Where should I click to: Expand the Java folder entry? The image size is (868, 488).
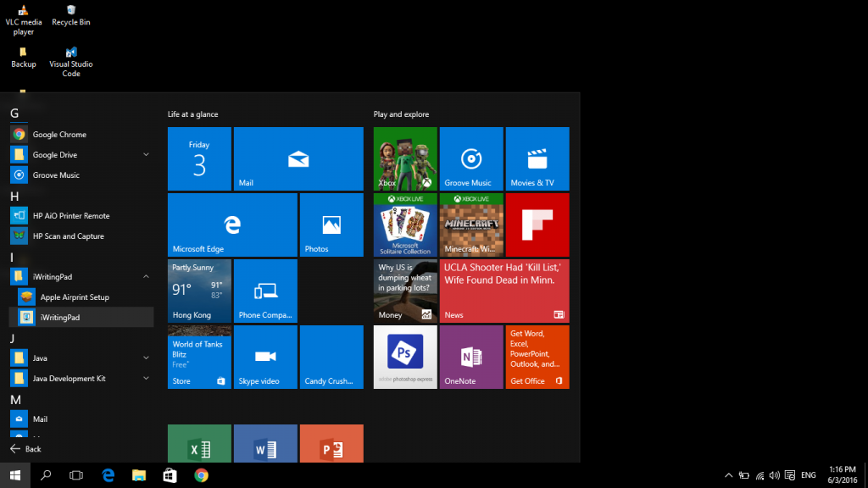click(146, 358)
